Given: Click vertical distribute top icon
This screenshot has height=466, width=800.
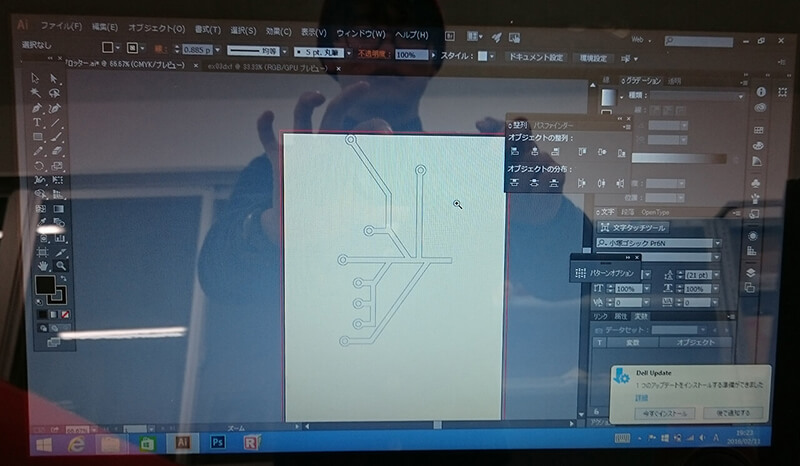Looking at the screenshot, I should tap(514, 183).
